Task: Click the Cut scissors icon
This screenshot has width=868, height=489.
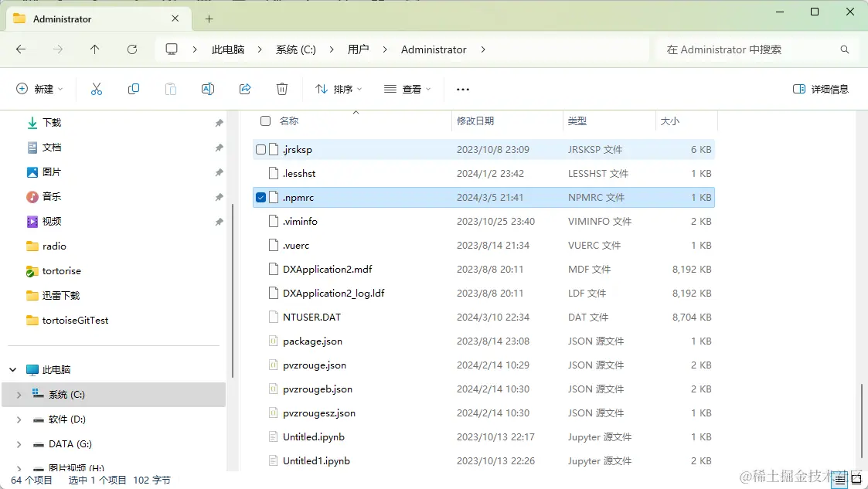Action: [97, 89]
